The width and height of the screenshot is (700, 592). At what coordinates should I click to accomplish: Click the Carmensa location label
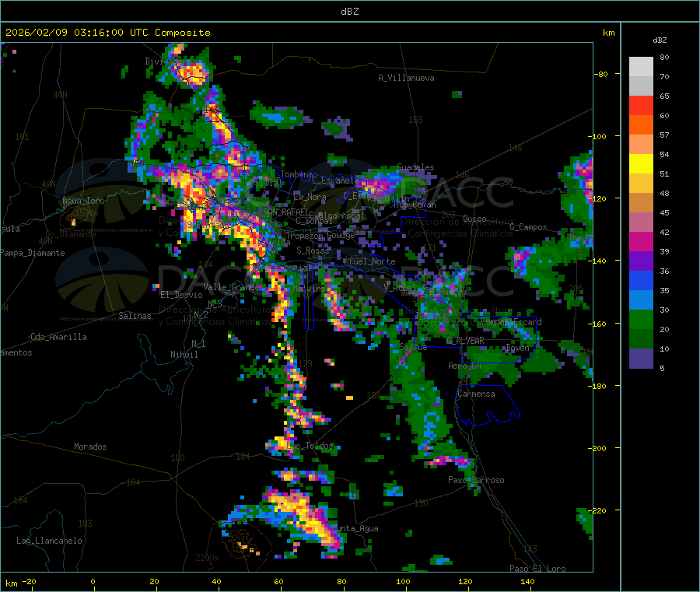click(x=476, y=394)
